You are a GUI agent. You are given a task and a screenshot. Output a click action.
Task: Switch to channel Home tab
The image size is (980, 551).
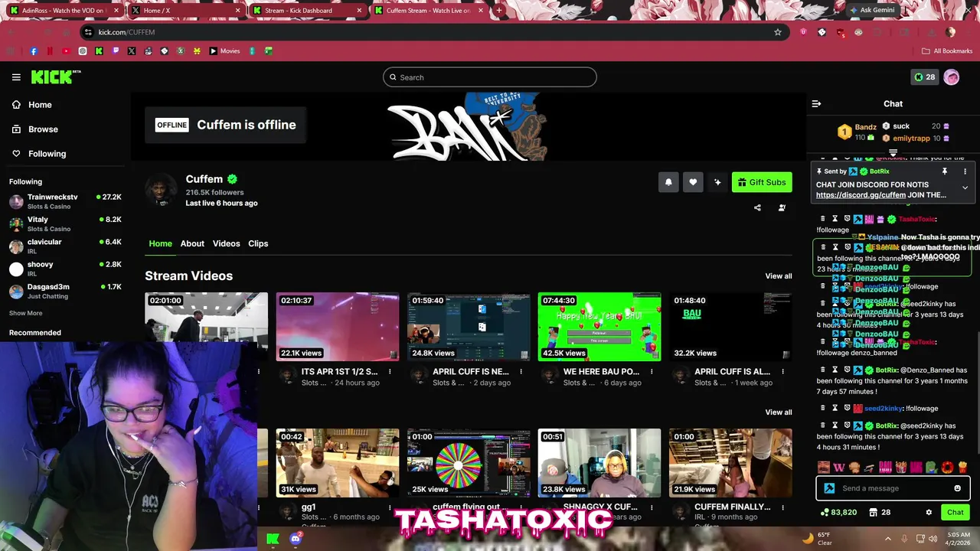point(160,243)
